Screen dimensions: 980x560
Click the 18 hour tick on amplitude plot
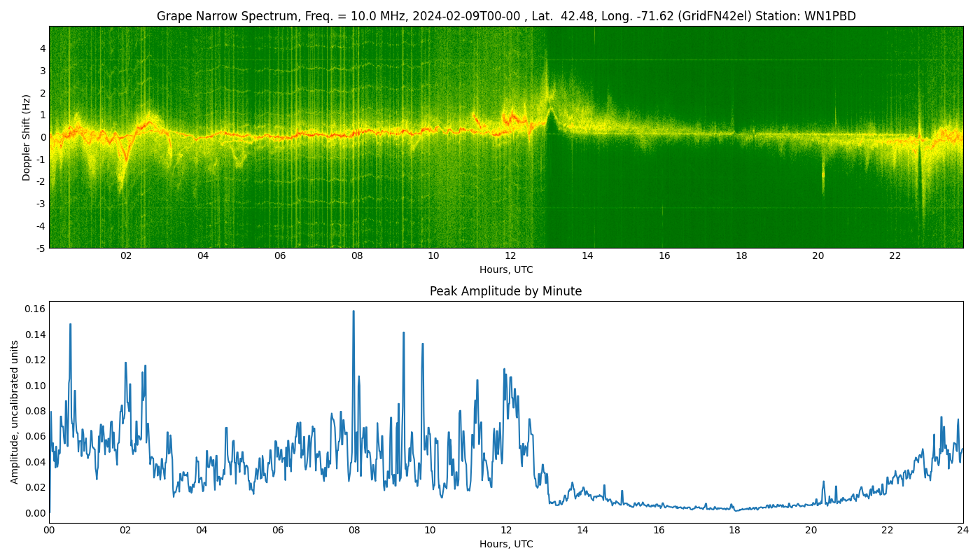734,531
